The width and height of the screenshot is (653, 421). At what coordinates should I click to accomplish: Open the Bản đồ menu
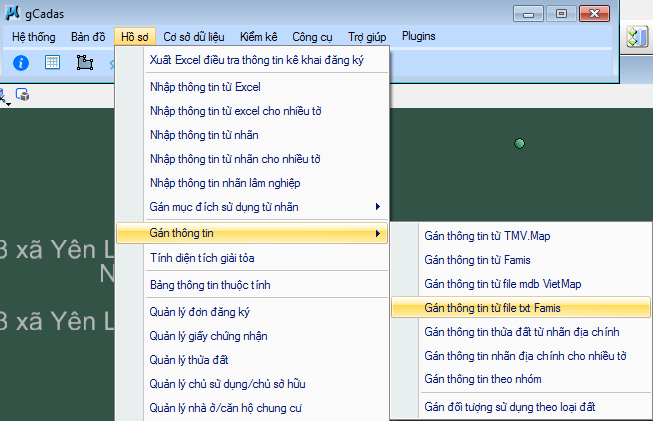tap(88, 36)
